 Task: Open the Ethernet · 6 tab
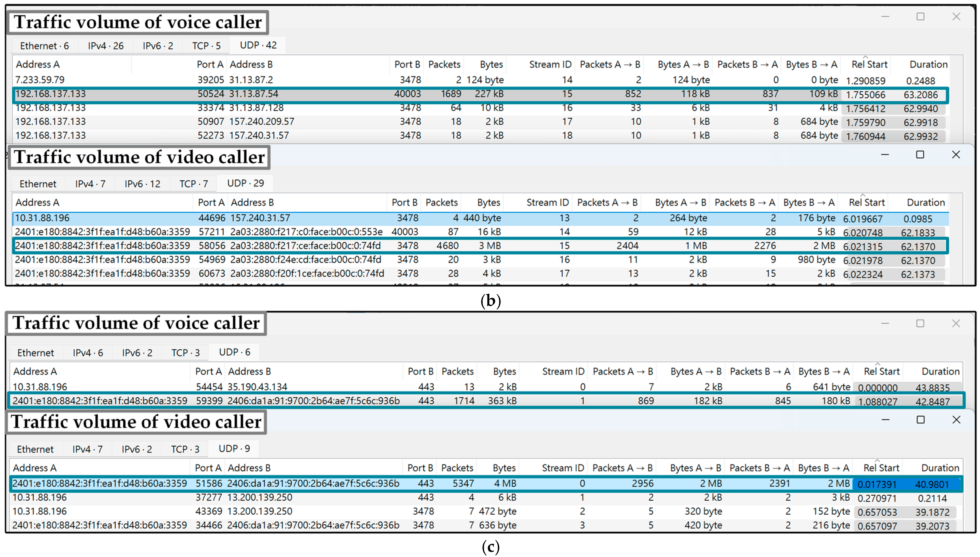click(x=44, y=46)
